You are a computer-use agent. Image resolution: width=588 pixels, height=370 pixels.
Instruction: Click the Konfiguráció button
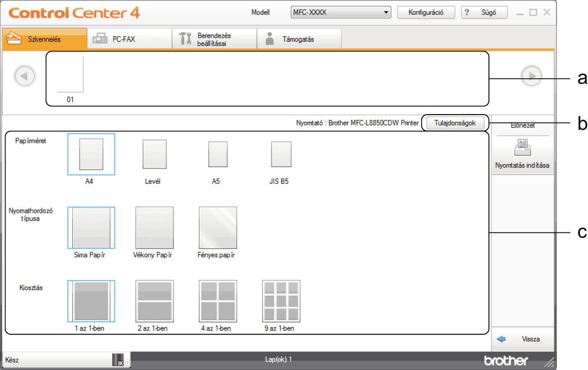point(426,12)
